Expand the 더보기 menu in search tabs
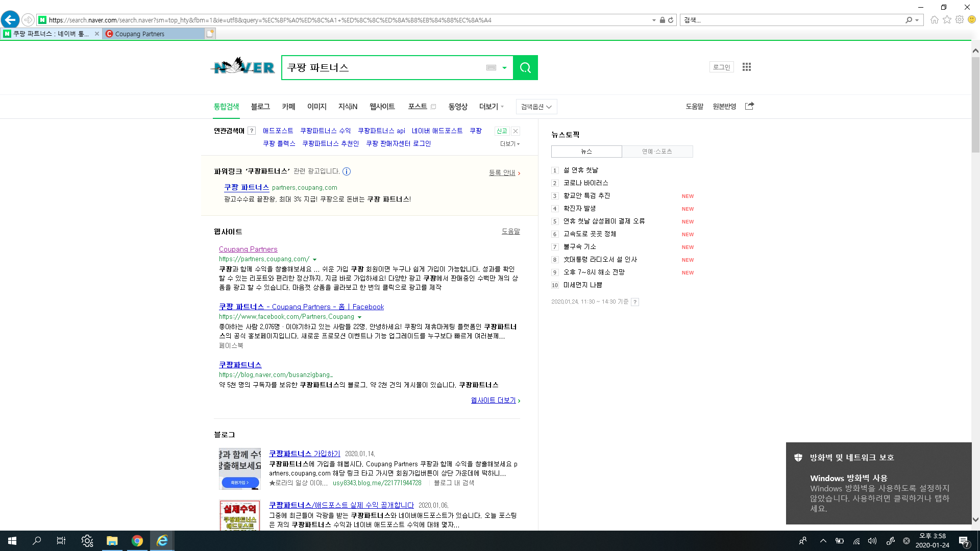980x551 pixels. (x=491, y=107)
